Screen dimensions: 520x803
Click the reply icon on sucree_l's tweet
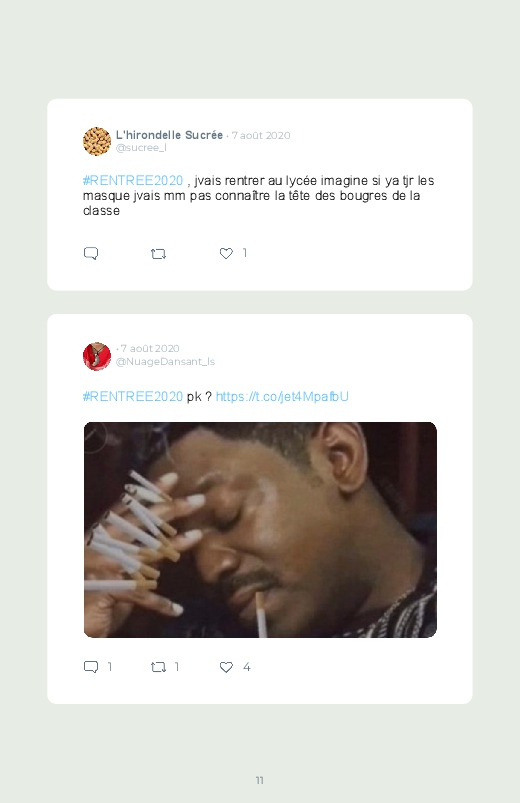click(x=91, y=253)
